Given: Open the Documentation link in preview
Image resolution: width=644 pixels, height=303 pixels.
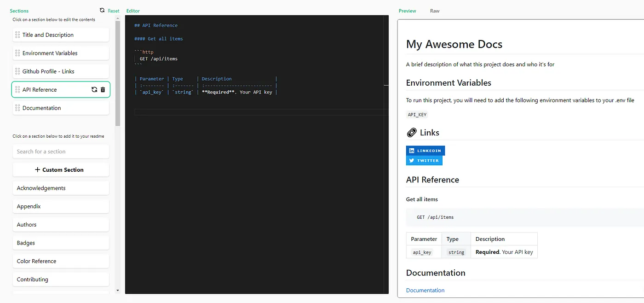Looking at the screenshot, I should pyautogui.click(x=425, y=291).
